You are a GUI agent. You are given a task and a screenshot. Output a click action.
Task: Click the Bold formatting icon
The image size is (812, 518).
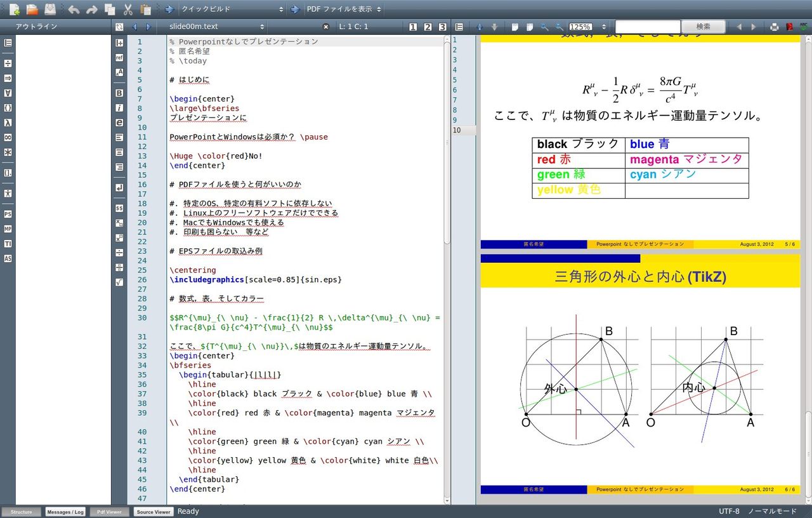coord(119,93)
